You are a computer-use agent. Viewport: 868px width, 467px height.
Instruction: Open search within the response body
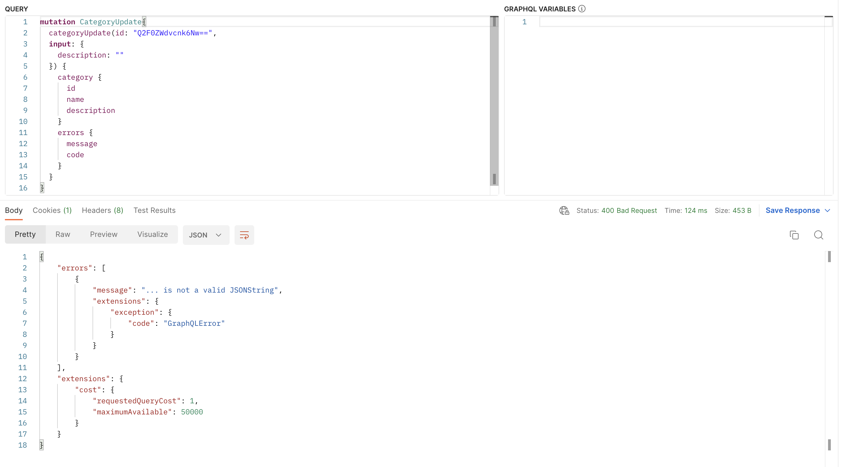(818, 235)
